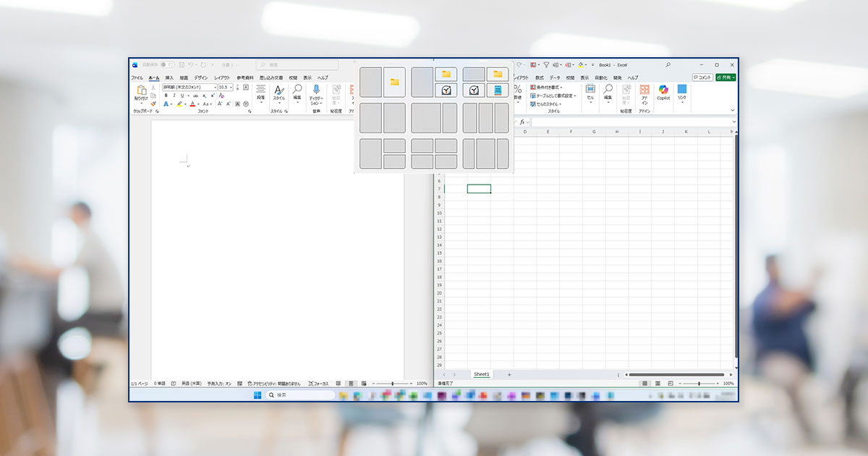The height and width of the screenshot is (456, 868).
Task: Expand the font size dropdown showing 10.5
Action: pos(231,87)
